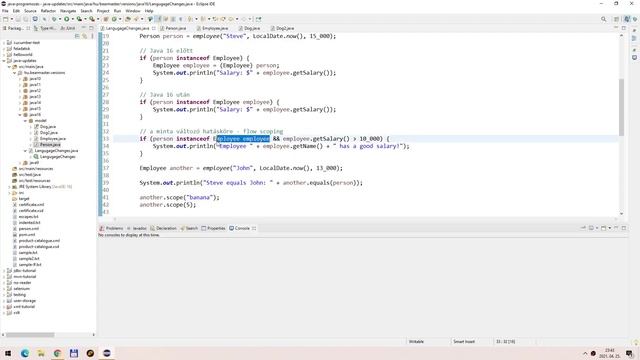Click the editor vertical scrollbar thumb
Image resolution: width=640 pixels, height=360 pixels.
tap(621, 107)
